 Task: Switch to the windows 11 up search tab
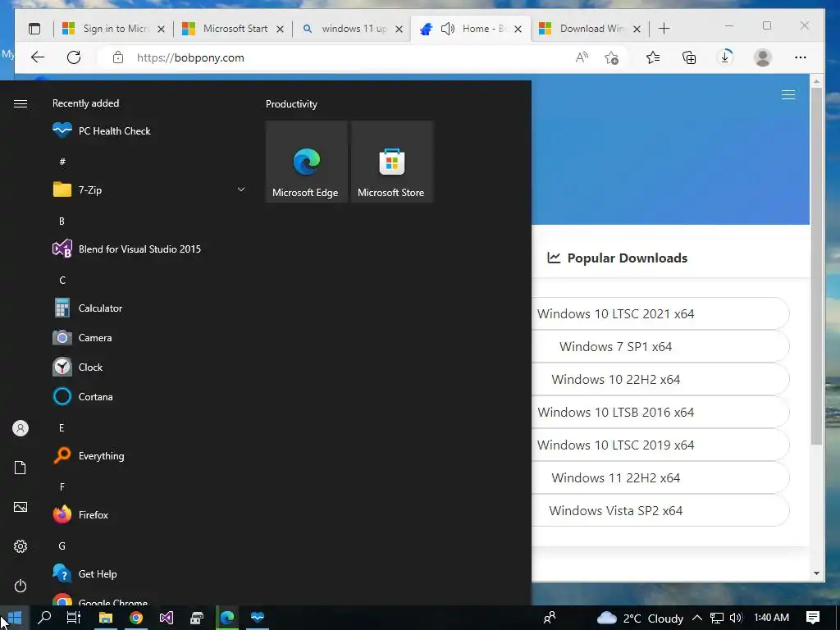[352, 29]
